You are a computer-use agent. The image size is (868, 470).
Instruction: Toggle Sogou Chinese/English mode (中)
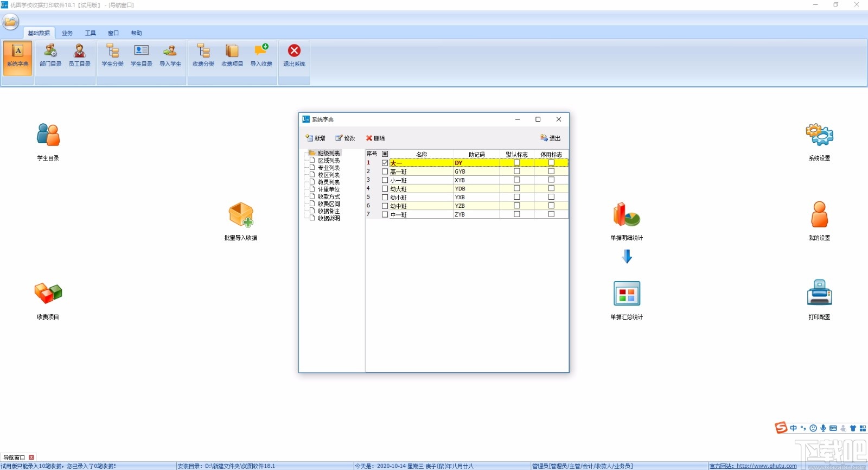[793, 428]
